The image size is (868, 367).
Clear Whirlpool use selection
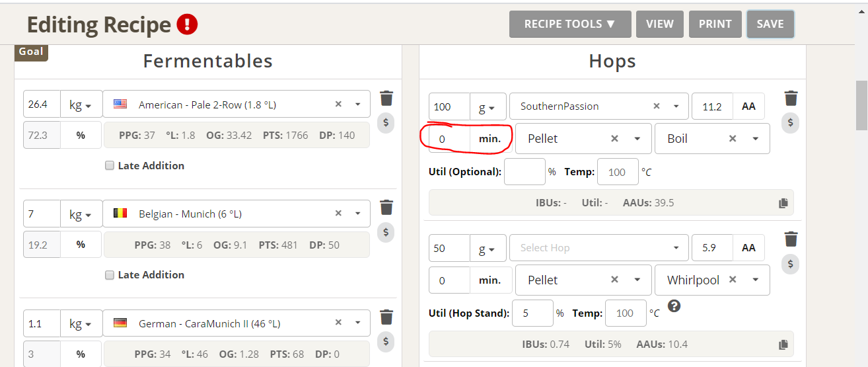click(x=733, y=280)
